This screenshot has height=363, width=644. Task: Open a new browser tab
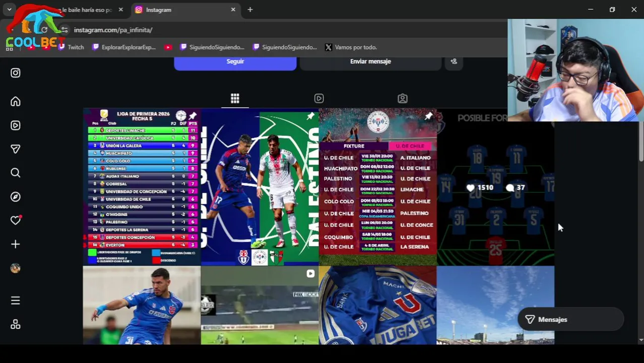pos(250,10)
